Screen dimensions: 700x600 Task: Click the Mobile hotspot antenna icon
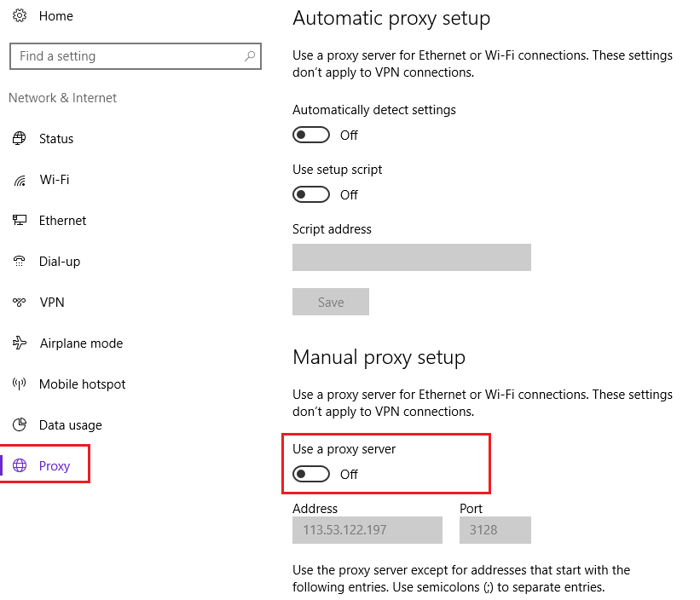20,384
